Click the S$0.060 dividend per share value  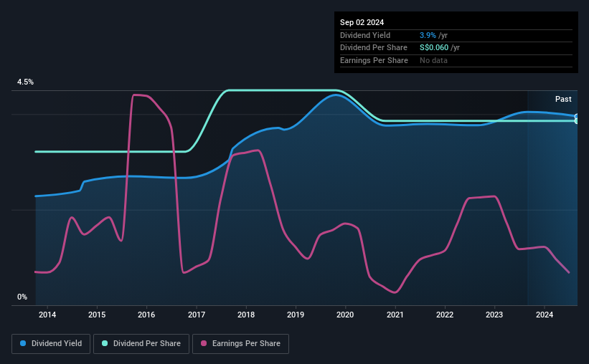(434, 48)
